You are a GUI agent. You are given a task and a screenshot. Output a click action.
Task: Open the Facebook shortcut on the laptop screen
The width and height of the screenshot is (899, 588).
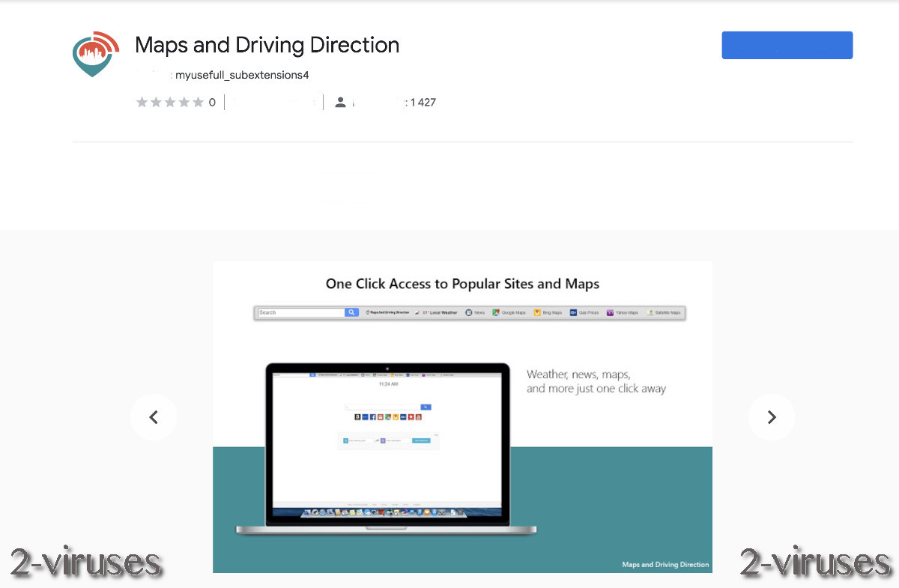373,417
